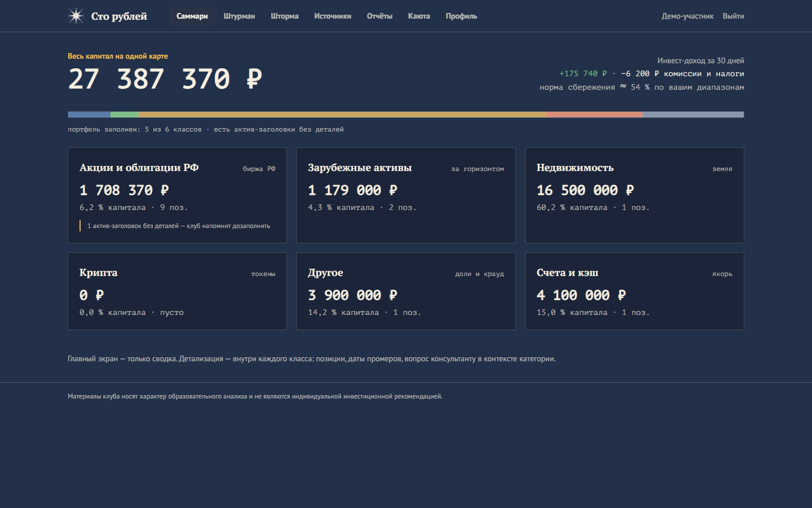812x508 pixels.
Task: Switch to the Шторма tab
Action: (285, 16)
